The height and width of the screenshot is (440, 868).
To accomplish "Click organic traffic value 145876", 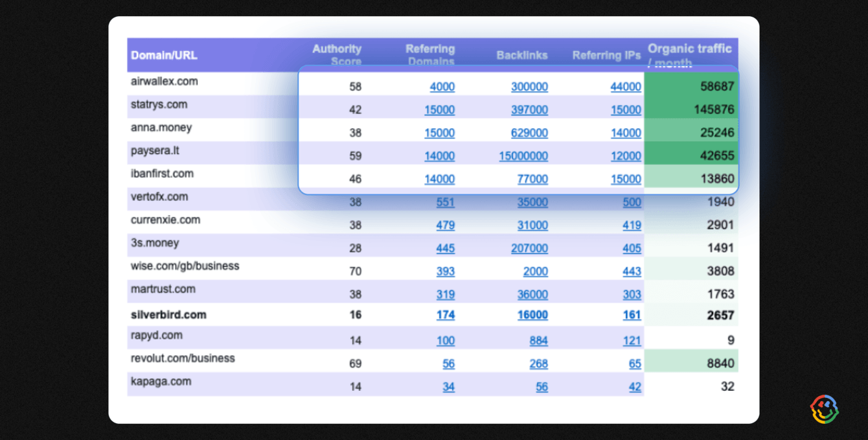I will [x=714, y=110].
